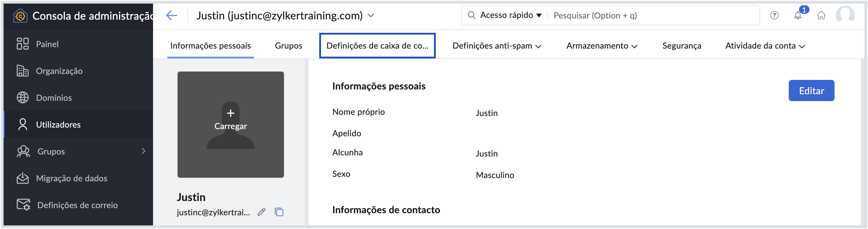
Task: Click the Editar button
Action: [811, 91]
